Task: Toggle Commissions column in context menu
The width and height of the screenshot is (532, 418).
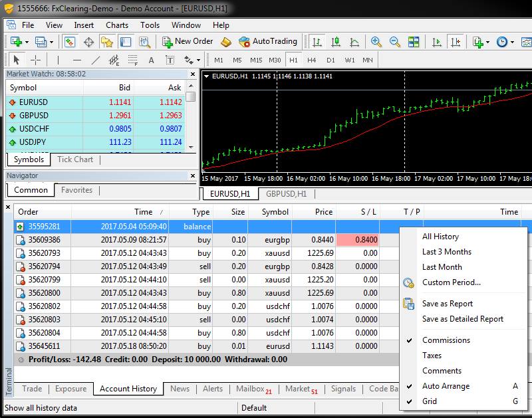Action: [x=446, y=340]
